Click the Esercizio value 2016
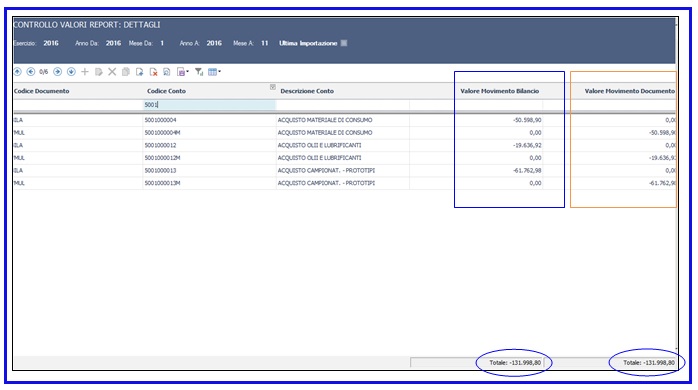 click(x=51, y=43)
